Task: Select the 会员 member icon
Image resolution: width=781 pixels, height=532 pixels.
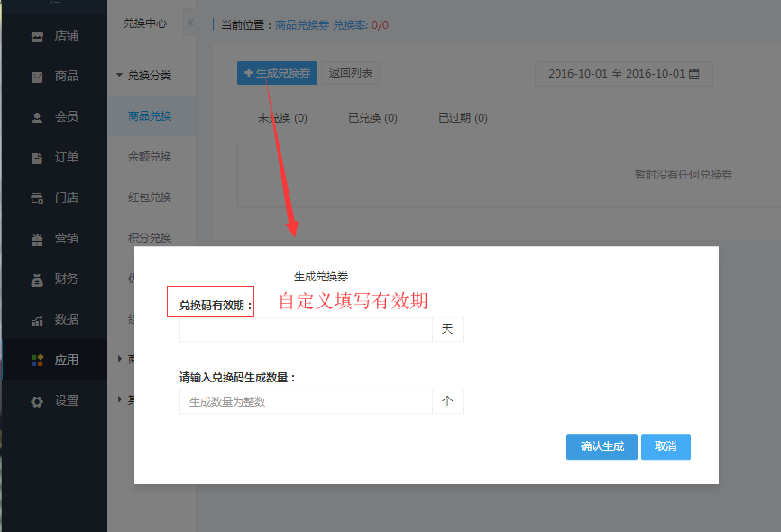Action: point(37,117)
